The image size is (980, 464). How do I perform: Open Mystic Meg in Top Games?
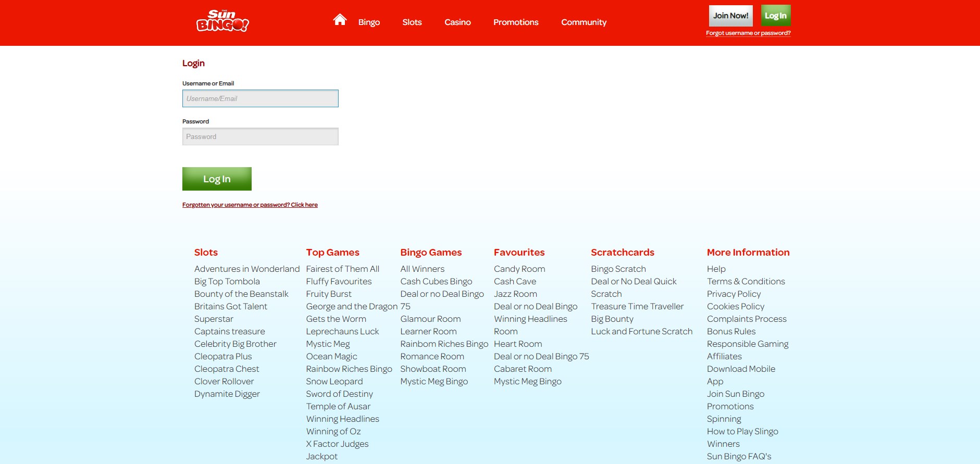pos(328,344)
